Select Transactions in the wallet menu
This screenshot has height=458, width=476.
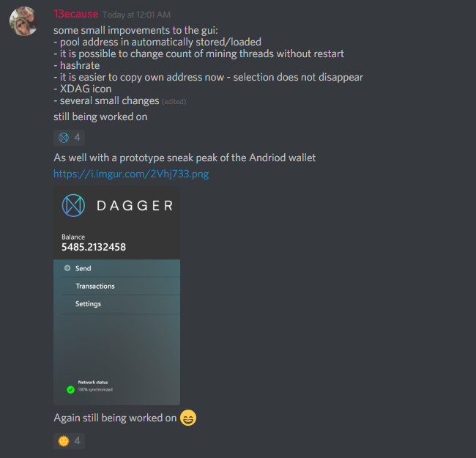95,286
